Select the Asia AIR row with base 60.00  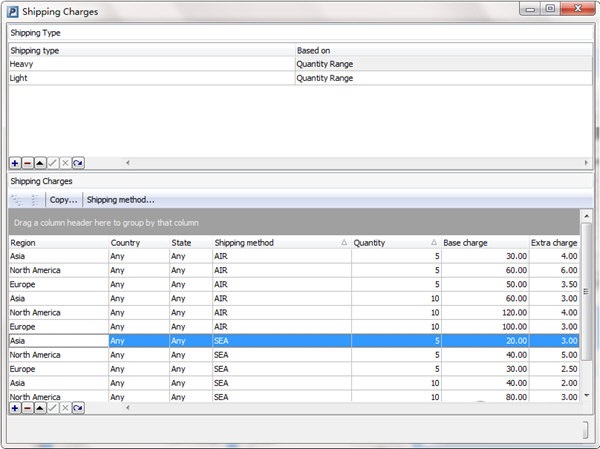tap(294, 299)
